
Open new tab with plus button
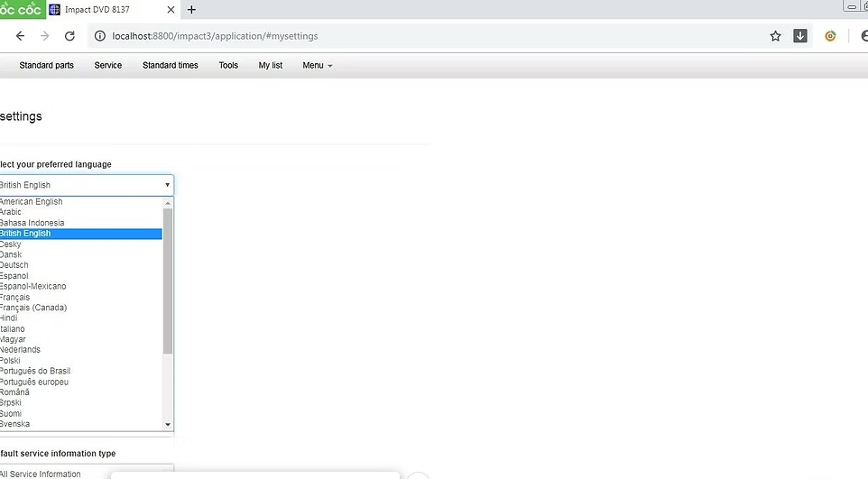coord(191,10)
